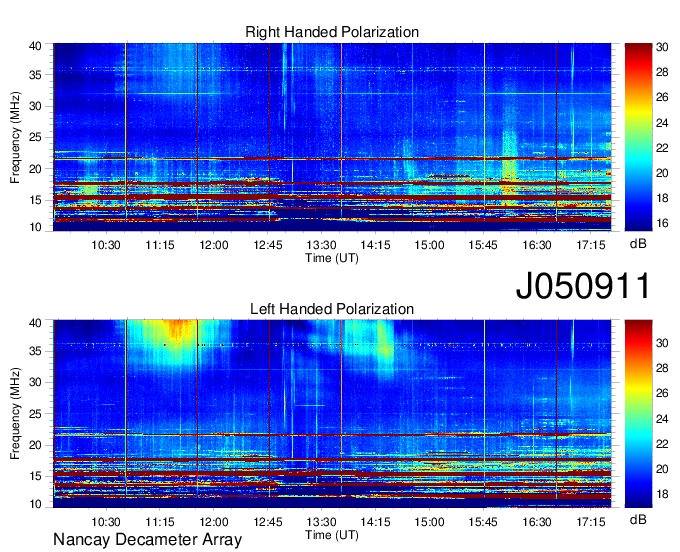Click the 'dB' unit under Right Handed color bar

coord(638,244)
